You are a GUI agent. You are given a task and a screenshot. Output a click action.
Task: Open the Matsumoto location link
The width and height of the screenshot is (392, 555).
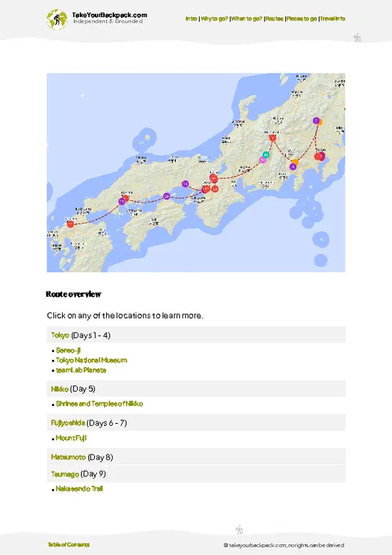[68, 457]
